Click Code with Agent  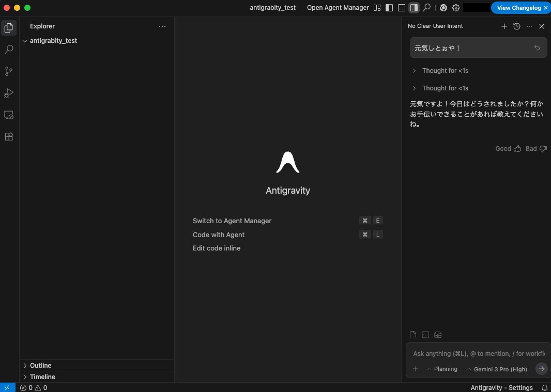[219, 234]
